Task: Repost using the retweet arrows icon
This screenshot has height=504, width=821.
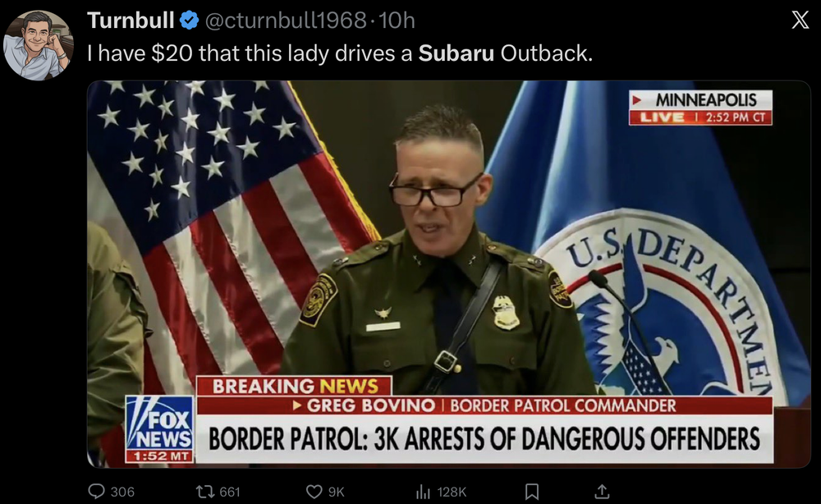Action: [x=204, y=492]
